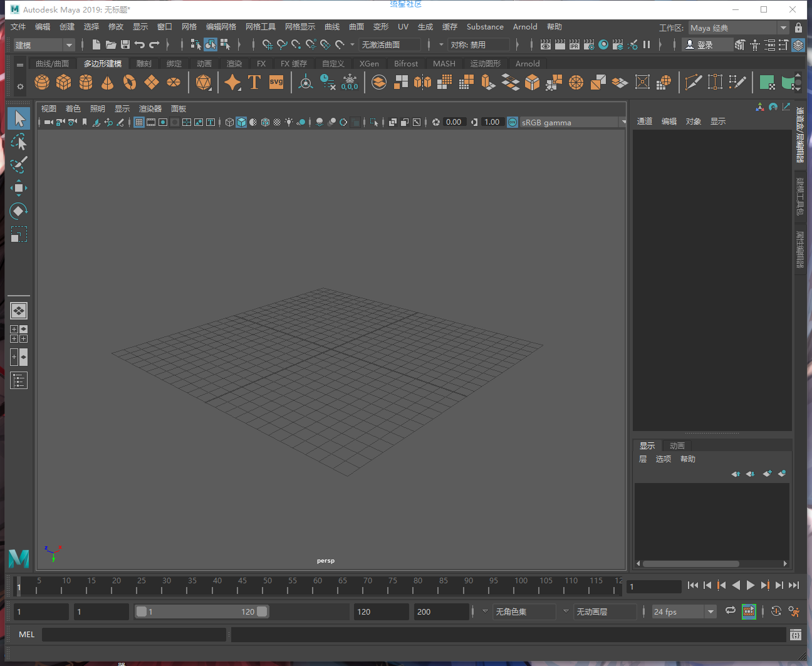Open the 建模 menu set dropdown

pos(44,45)
